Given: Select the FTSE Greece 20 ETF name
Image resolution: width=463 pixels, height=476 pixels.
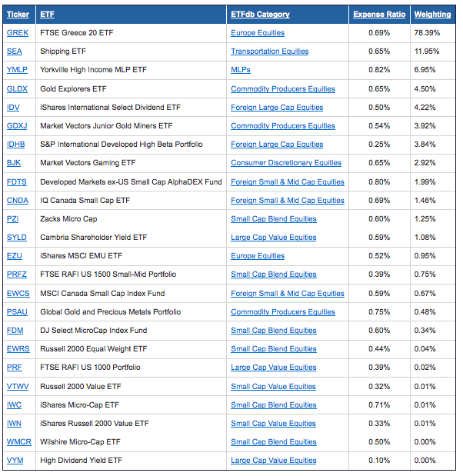Looking at the screenshot, I should click(76, 33).
